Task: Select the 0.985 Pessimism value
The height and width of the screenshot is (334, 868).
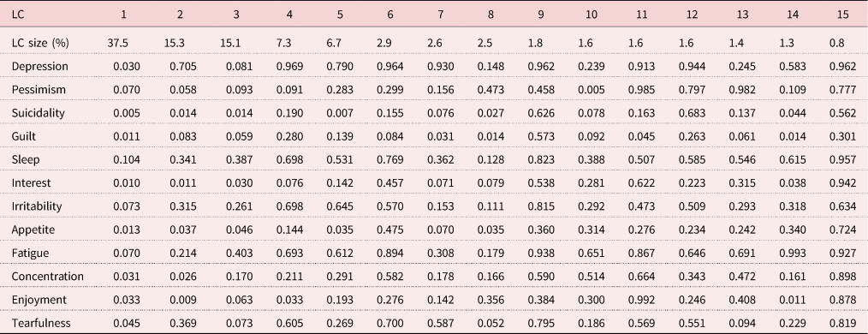Action: (x=641, y=90)
